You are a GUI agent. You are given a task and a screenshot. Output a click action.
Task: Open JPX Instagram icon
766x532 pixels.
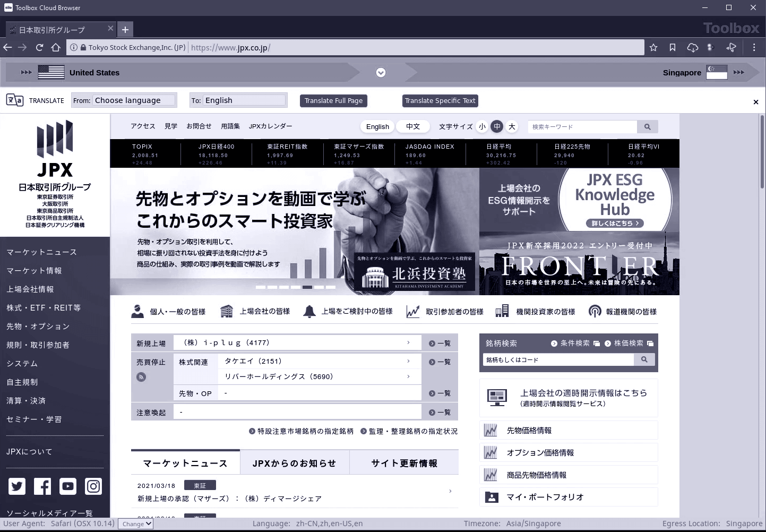coord(93,486)
